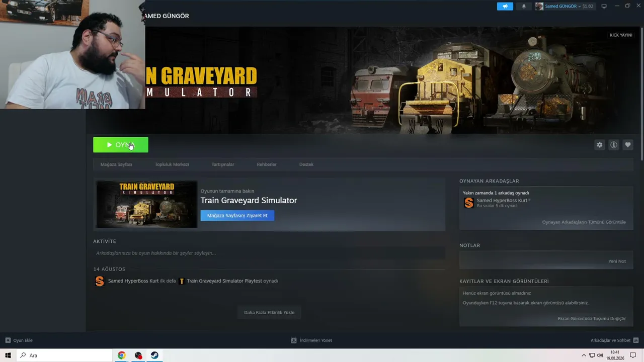Click the KAYITLAR VE EKRAN GÖRÜNTÜLERİ heading
644x362 pixels.
(504, 282)
